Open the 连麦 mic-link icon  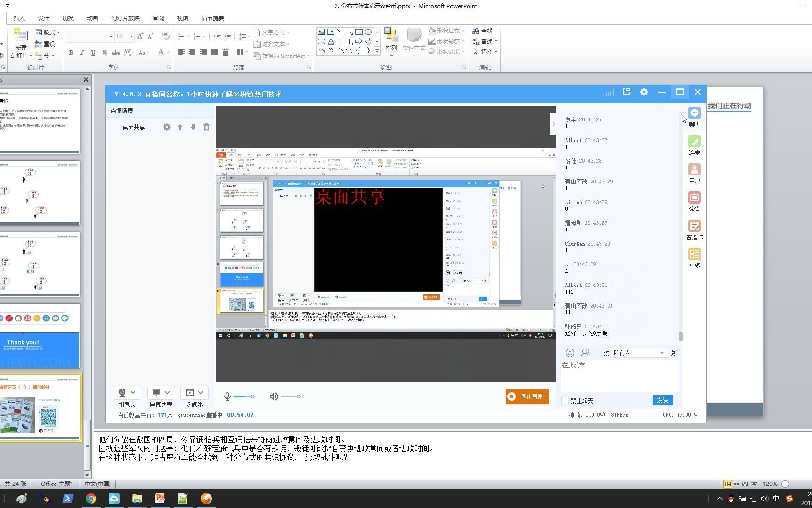pos(694,141)
